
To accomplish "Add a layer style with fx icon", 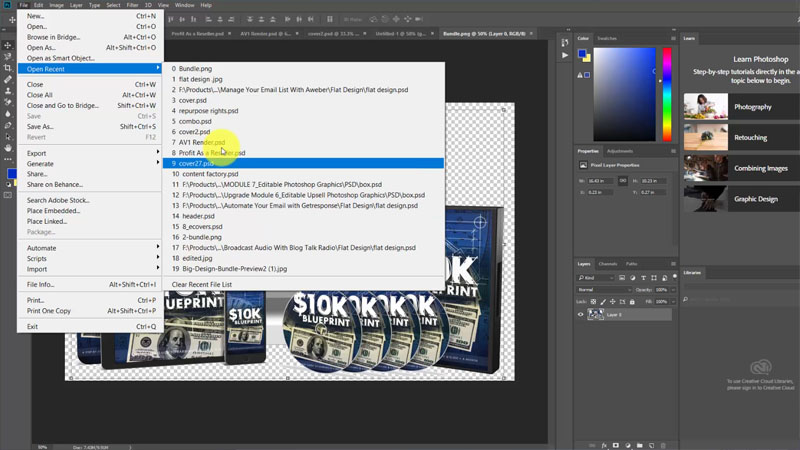I will pyautogui.click(x=604, y=443).
